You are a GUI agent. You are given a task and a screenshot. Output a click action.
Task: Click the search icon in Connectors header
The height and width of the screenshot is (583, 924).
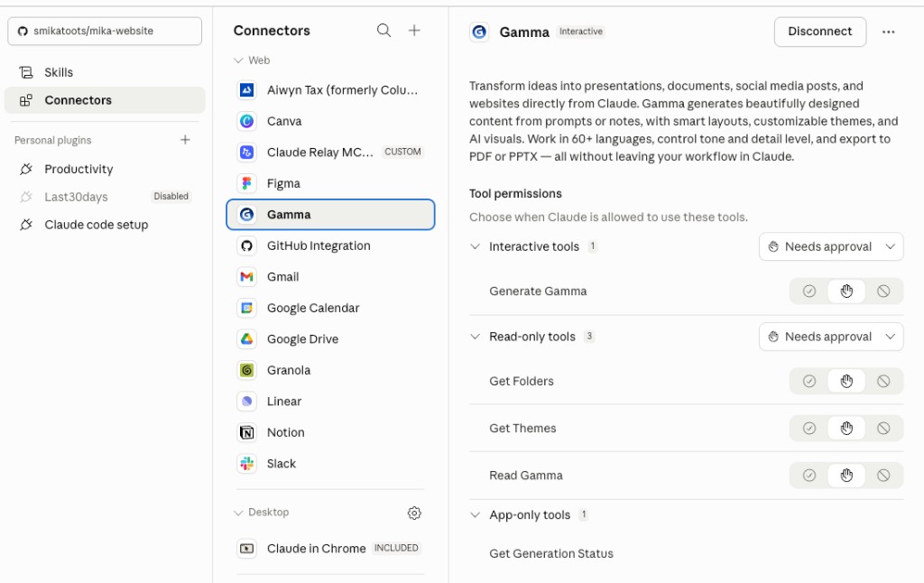[x=383, y=31]
